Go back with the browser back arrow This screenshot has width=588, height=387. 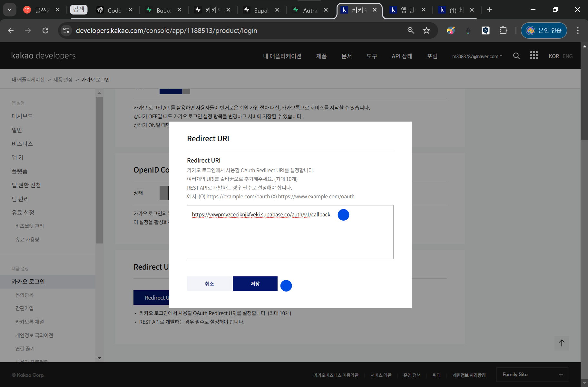(x=11, y=30)
